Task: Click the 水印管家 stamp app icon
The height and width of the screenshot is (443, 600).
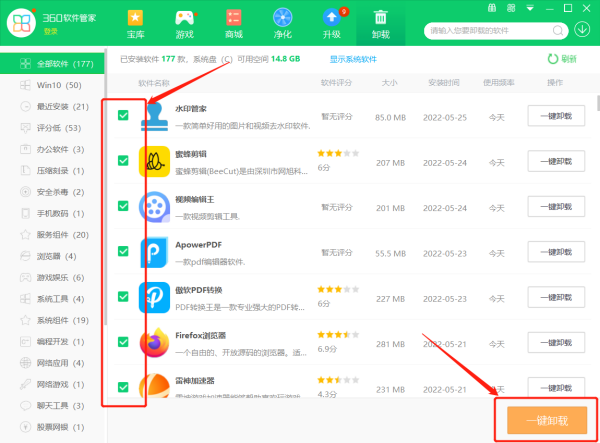Action: (154, 116)
